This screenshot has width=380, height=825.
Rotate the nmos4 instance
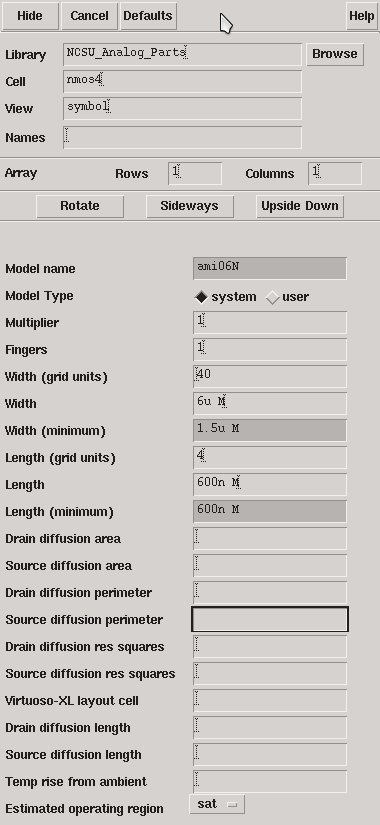pos(80,206)
